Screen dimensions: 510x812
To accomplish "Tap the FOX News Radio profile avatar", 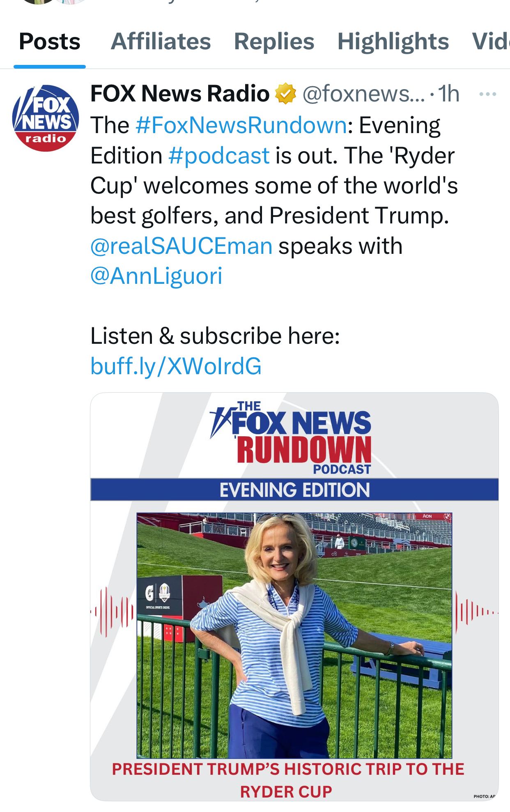I will click(46, 118).
